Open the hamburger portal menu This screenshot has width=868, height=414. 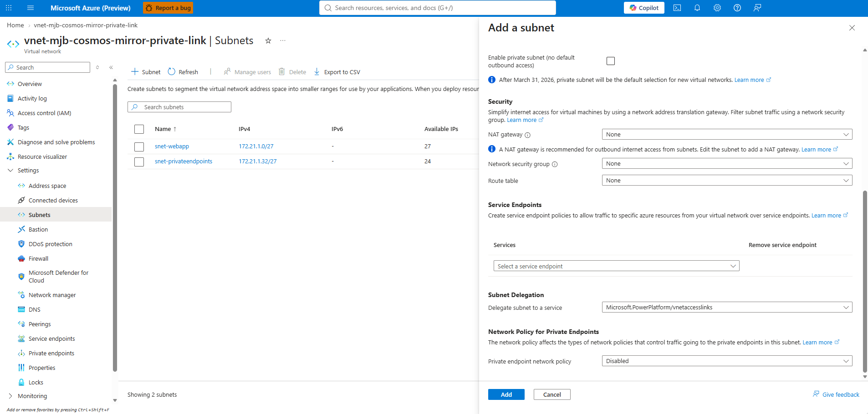[31, 8]
